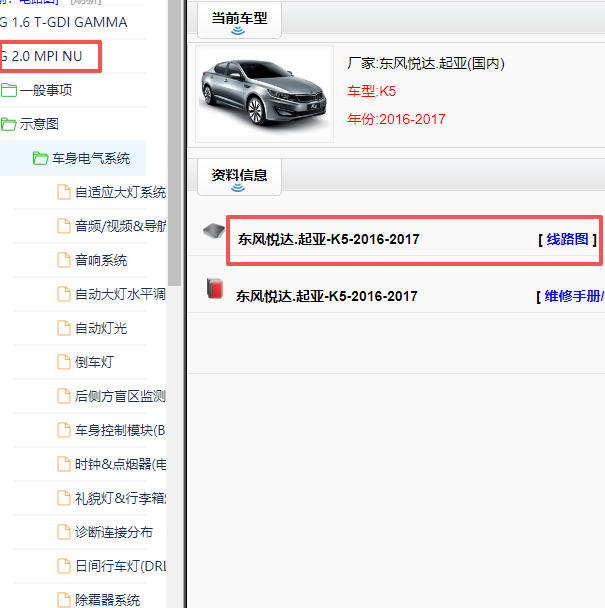Viewport: 605px width, 608px height.
Task: Click the file icon beside 车身控制模块
Action: [64, 430]
